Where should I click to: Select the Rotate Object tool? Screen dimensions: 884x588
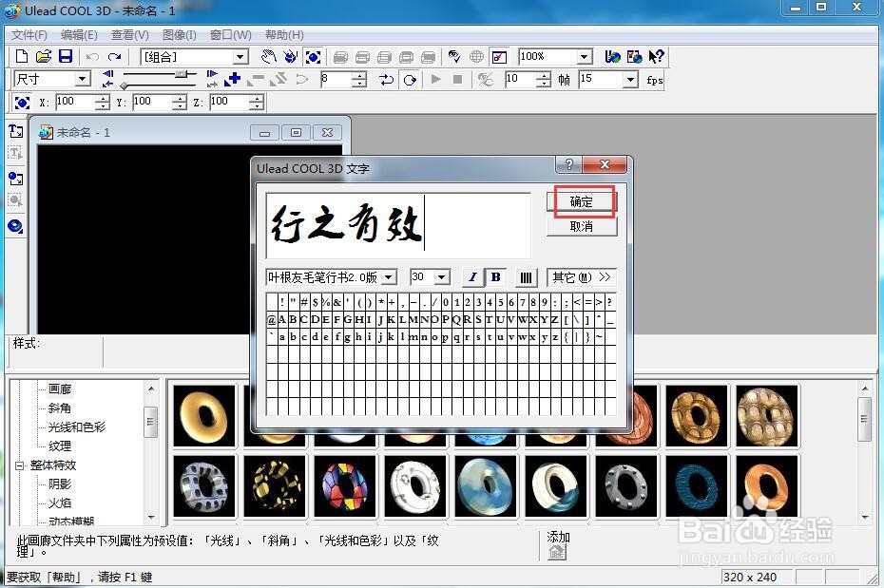pos(290,57)
